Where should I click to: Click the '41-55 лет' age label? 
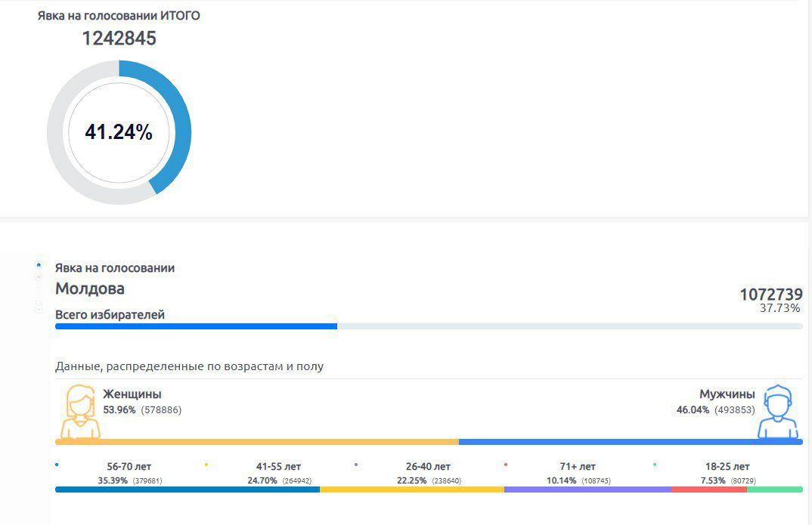279,467
